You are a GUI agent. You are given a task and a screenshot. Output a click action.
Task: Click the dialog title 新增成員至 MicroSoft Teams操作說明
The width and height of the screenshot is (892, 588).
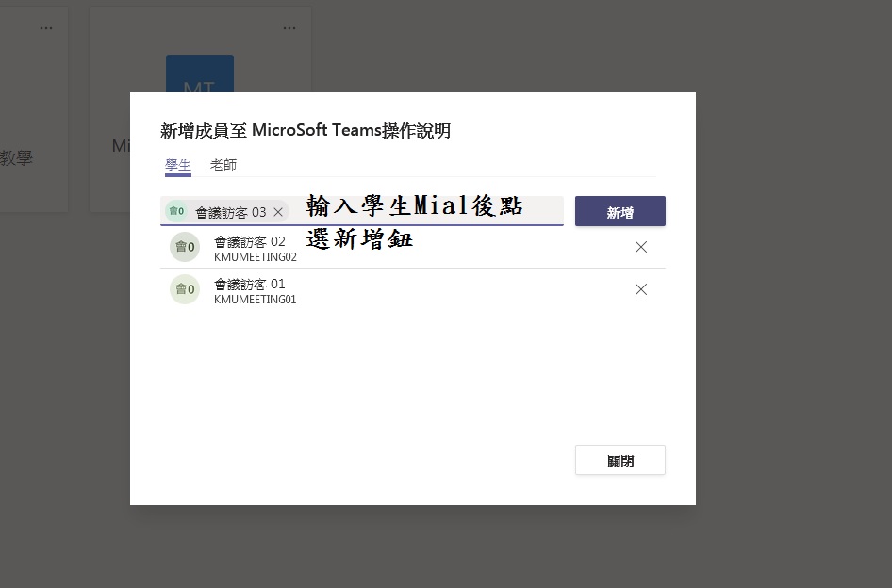[306, 130]
